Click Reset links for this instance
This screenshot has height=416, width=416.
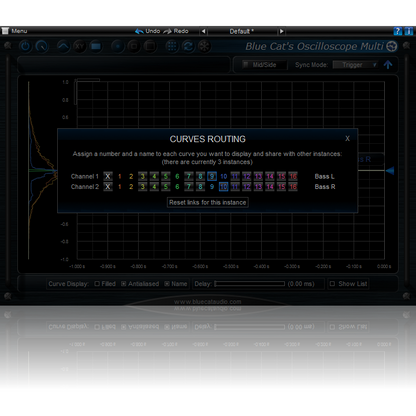pos(207,202)
